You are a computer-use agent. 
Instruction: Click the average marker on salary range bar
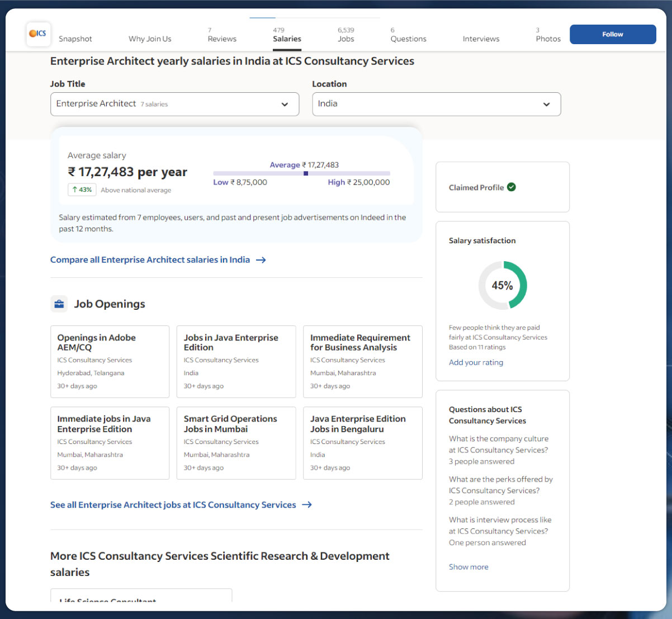305,173
